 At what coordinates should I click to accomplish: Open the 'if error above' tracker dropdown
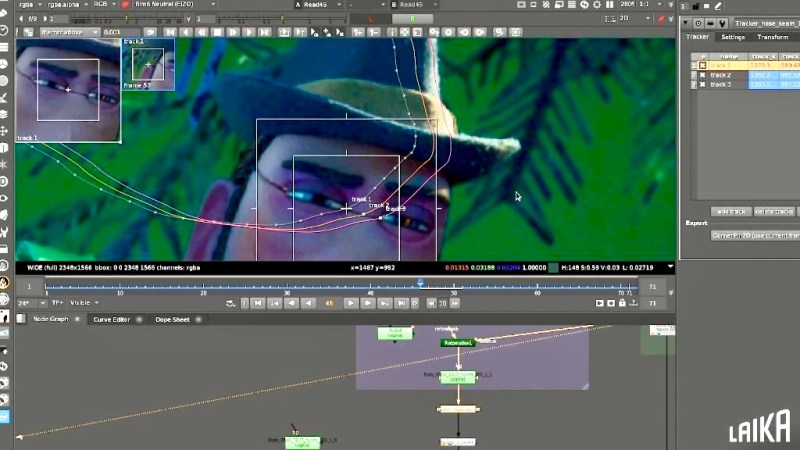(x=70, y=32)
